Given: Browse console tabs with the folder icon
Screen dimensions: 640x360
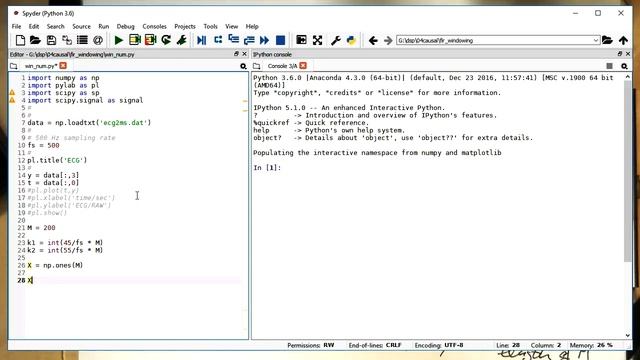Looking at the screenshot, I should (256, 66).
